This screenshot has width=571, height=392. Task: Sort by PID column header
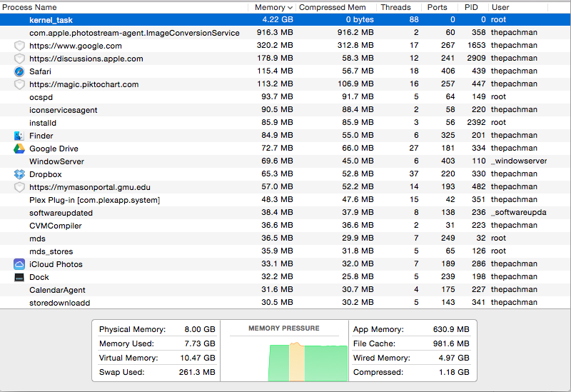(x=471, y=7)
